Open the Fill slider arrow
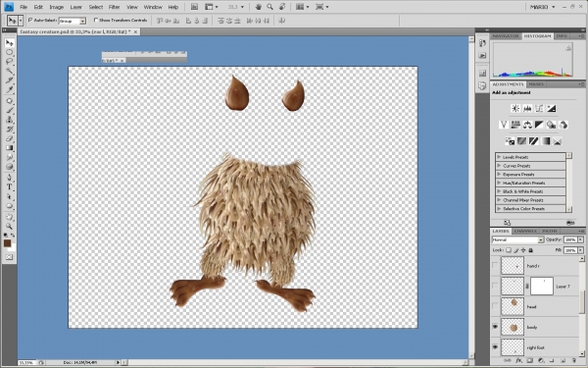The width and height of the screenshot is (588, 368). (581, 250)
